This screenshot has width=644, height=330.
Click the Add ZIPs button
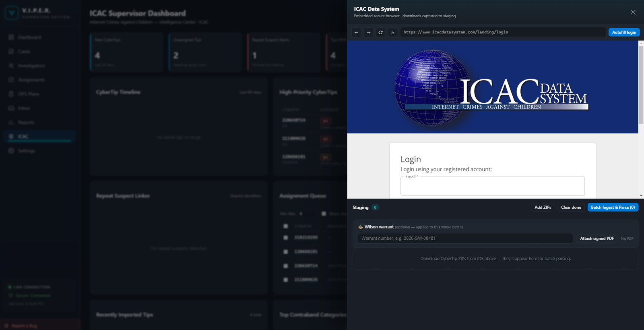point(543,207)
